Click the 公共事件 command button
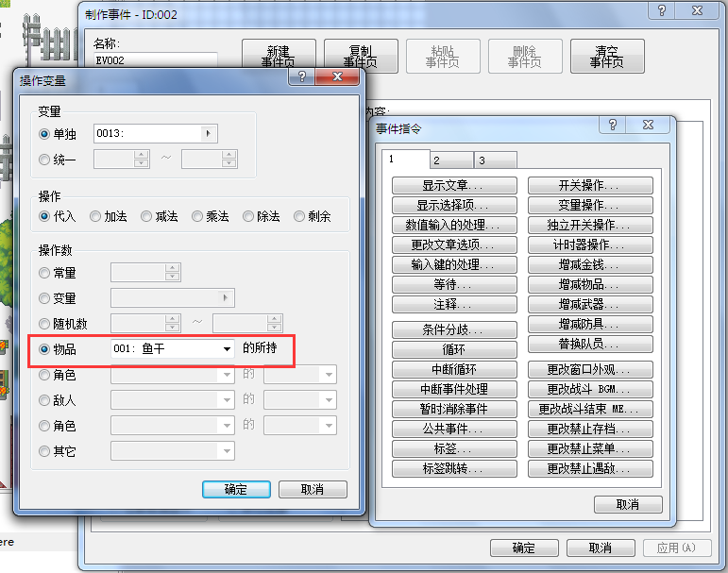 [x=454, y=429]
